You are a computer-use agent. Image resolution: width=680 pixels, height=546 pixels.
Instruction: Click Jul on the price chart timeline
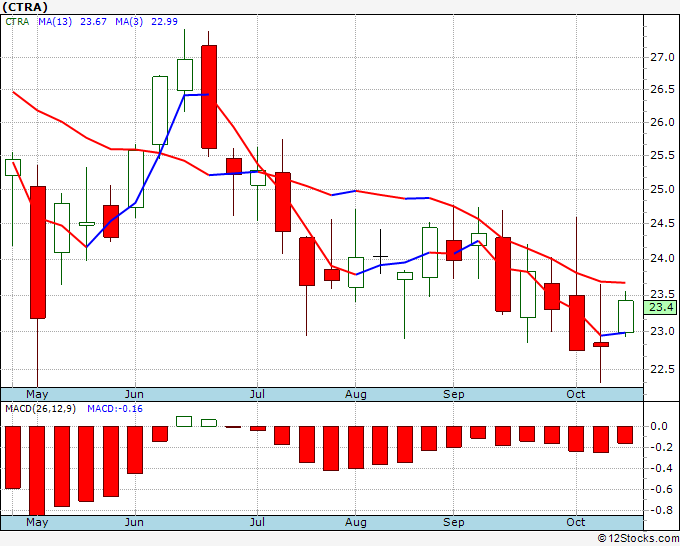pos(257,394)
